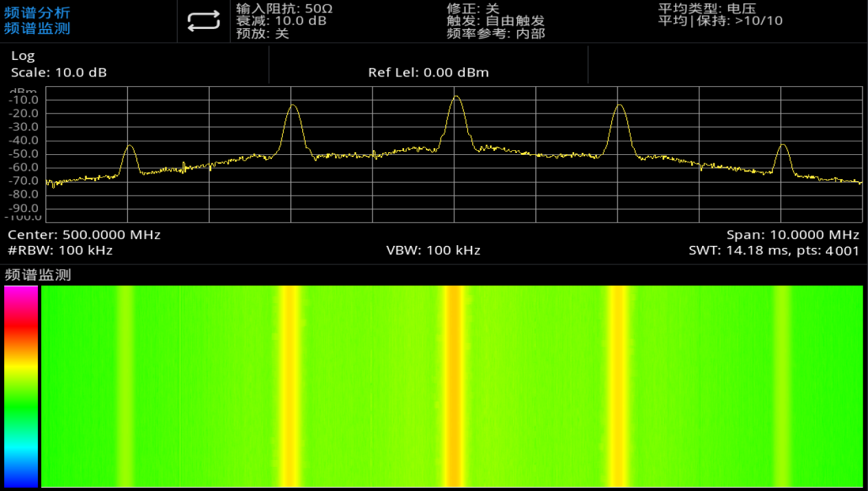Open the 频率参考 内部 reference selection
Screen dimensions: 868x491
point(496,34)
